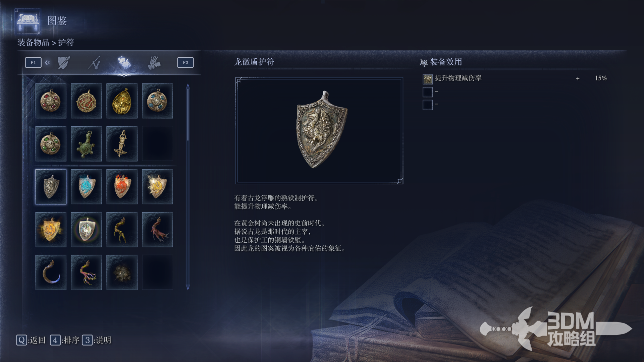Click the physical damage negation effect icon
The height and width of the screenshot is (362, 644).
(427, 79)
